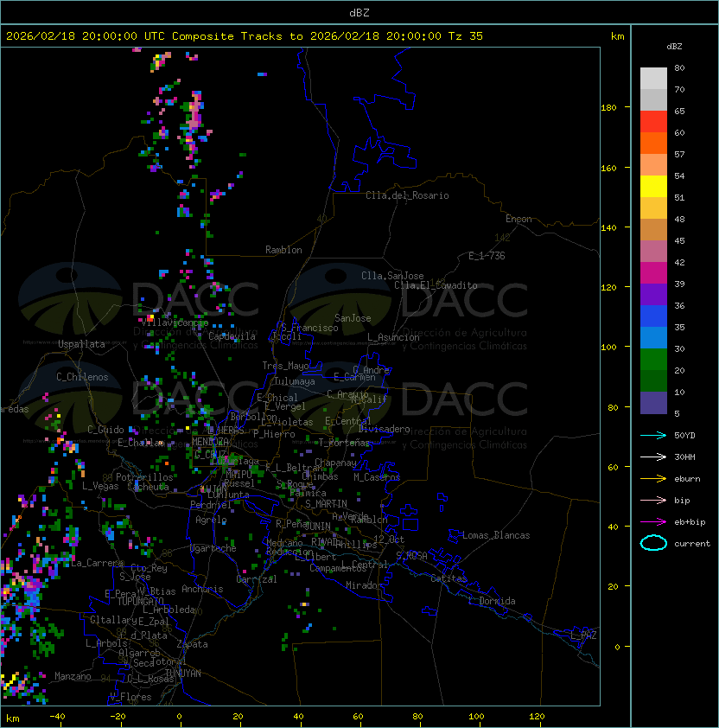
Task: Select the royal blue swatch in scale
Action: tap(653, 316)
